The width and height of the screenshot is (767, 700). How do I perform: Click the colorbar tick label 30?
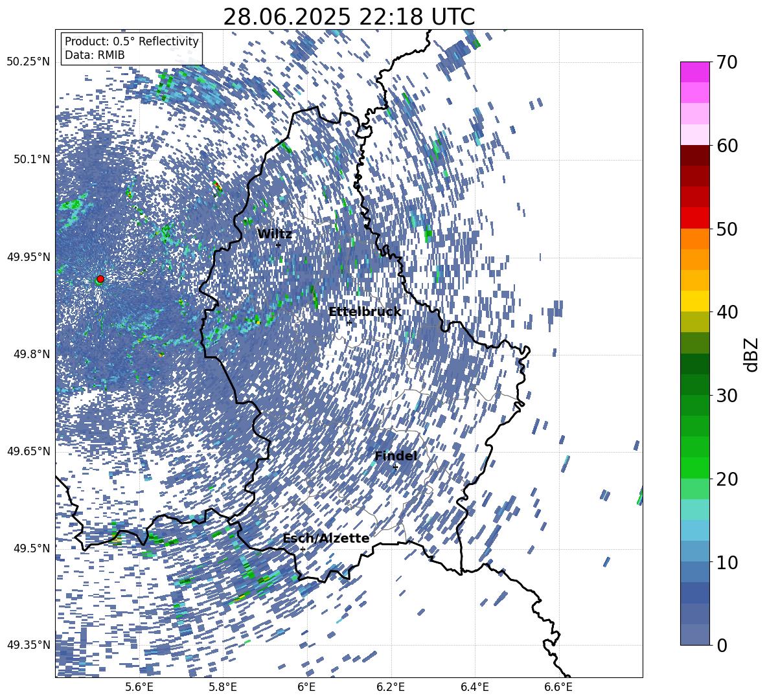(x=727, y=395)
